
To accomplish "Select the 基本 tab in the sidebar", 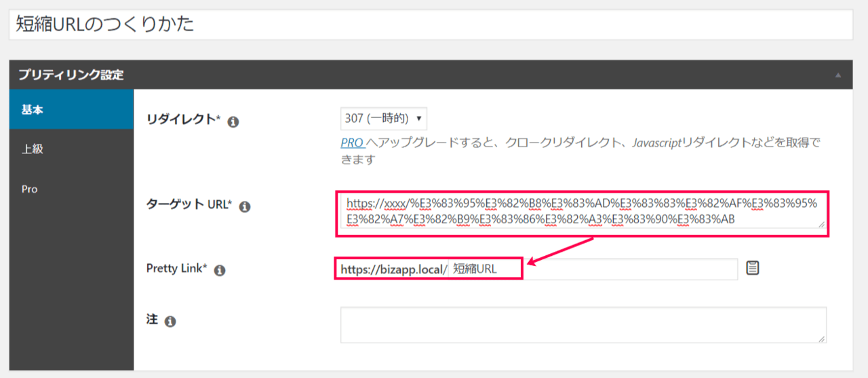I will click(x=71, y=109).
